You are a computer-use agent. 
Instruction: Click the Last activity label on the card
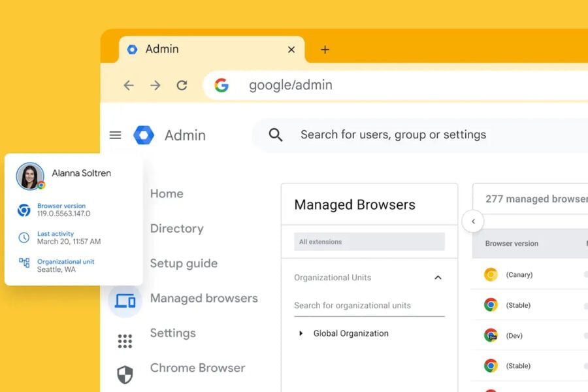coord(56,234)
